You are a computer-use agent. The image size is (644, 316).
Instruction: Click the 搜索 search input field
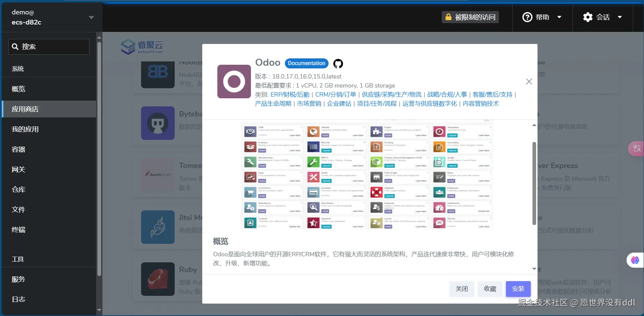(x=49, y=47)
